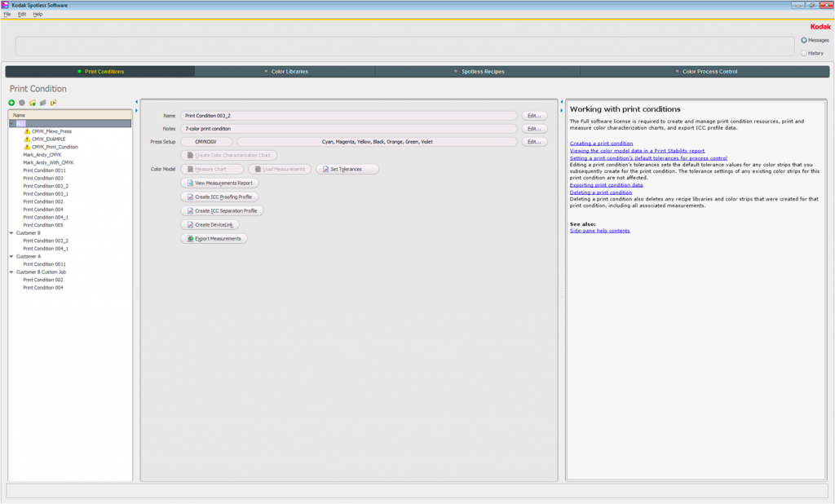The height and width of the screenshot is (504, 835).
Task: Select Print Condition 004_1 under Customer B
Action: (x=46, y=249)
